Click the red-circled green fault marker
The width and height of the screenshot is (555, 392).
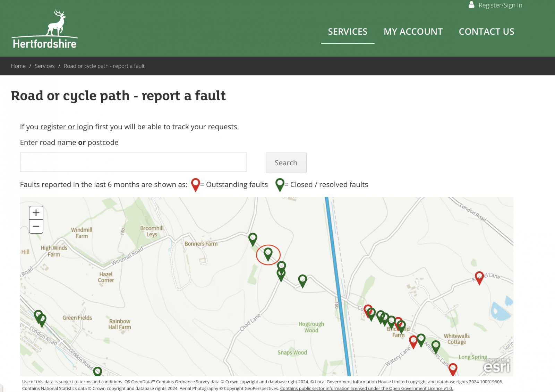[x=268, y=253]
